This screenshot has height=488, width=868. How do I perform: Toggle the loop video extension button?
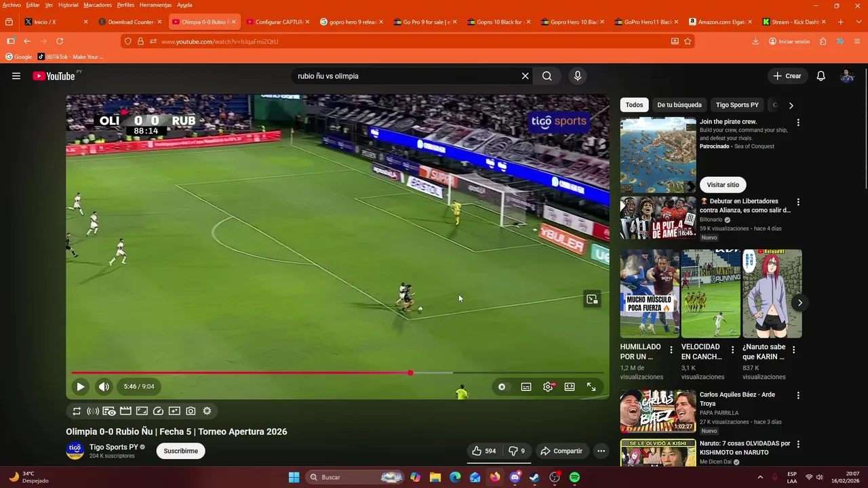(77, 411)
